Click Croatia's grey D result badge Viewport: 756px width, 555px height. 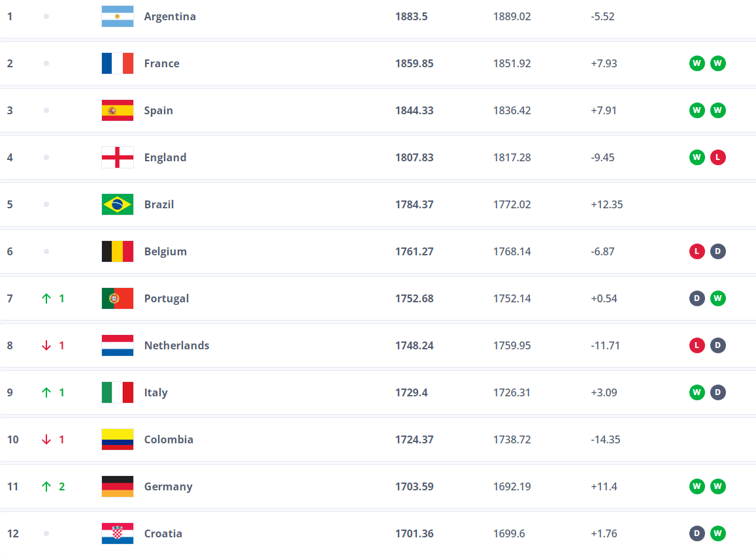(697, 533)
